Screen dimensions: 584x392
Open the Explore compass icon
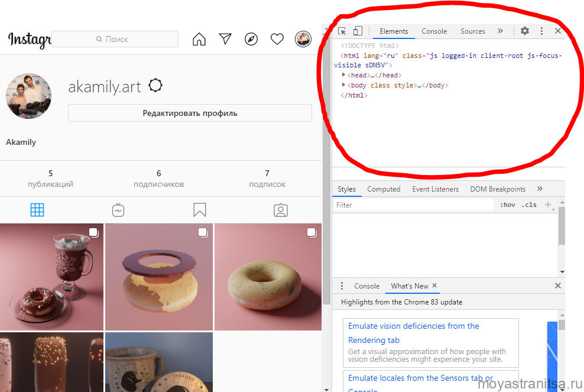tap(251, 39)
